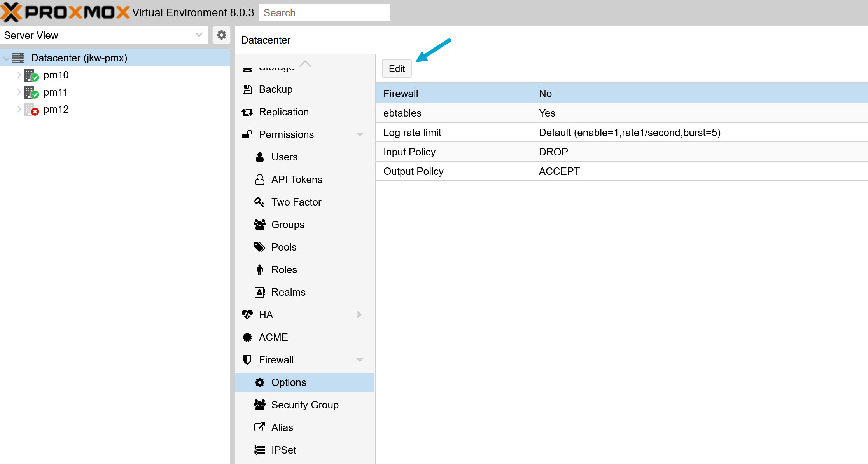This screenshot has height=464, width=868.
Task: Click the Replication arrows icon
Action: (x=247, y=112)
